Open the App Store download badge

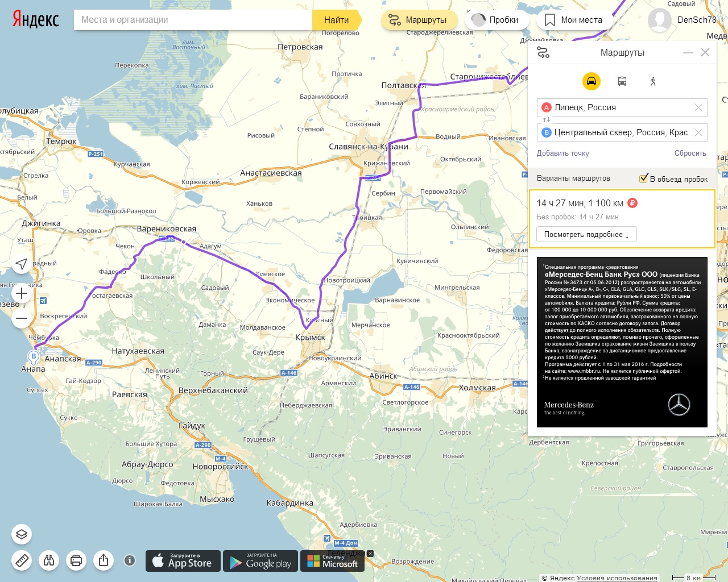(183, 561)
